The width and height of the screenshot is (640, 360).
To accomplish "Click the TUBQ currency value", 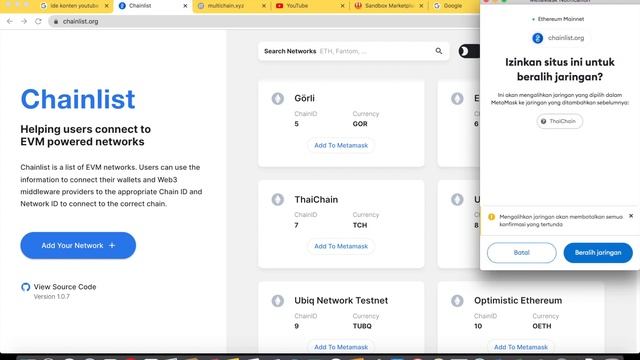I will pyautogui.click(x=362, y=326).
